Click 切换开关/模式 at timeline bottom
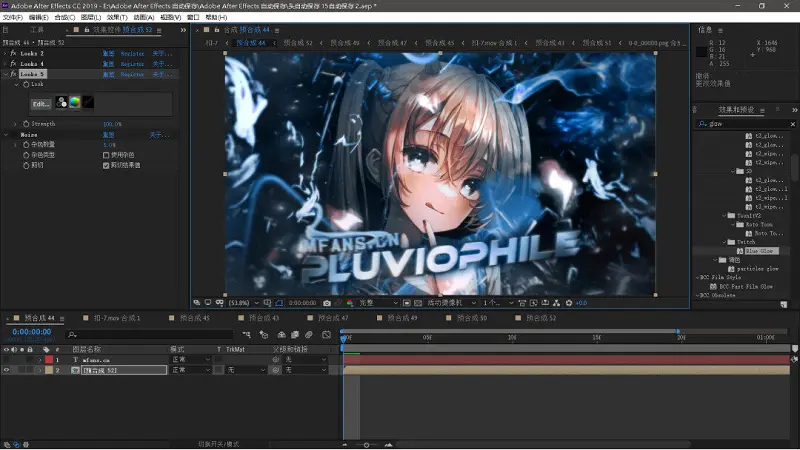Image resolution: width=800 pixels, height=450 pixels. [218, 444]
